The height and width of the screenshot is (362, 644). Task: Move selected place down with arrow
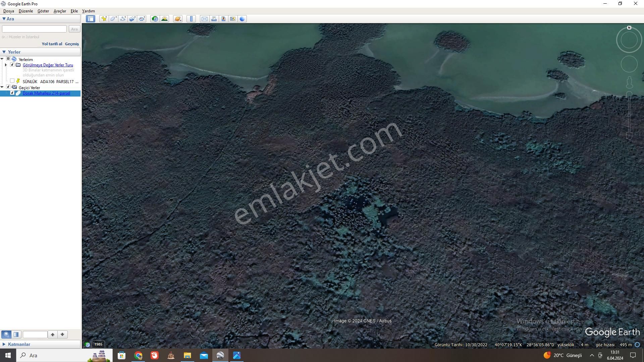(62, 335)
